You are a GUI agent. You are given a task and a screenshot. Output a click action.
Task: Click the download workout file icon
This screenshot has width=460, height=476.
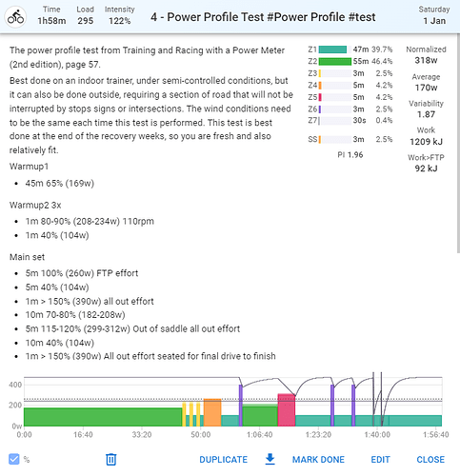pos(270,459)
